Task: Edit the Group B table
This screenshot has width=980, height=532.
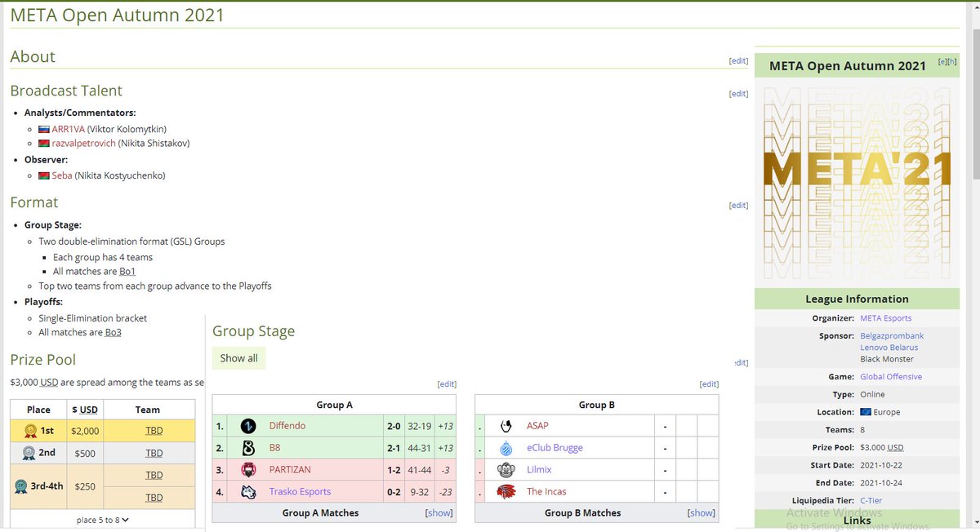Action: pos(709,383)
